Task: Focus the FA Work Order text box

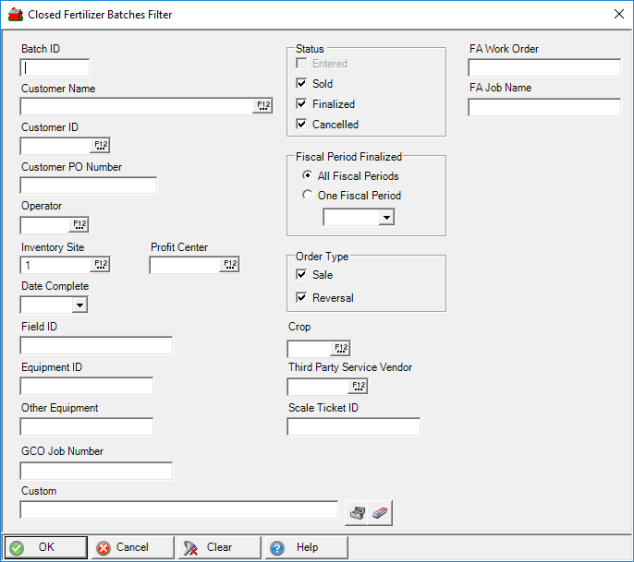Action: coord(530,68)
